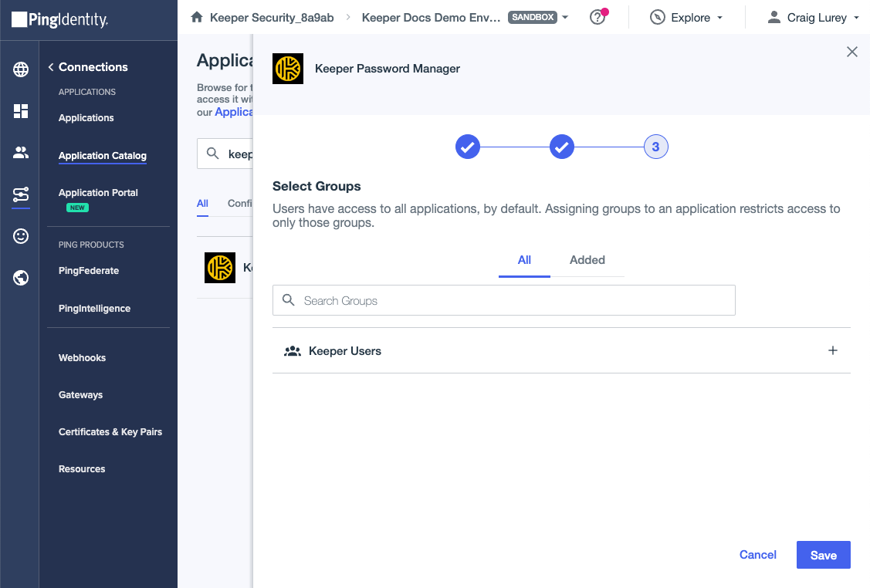The width and height of the screenshot is (870, 588).
Task: Click the PingIdentity logo
Action: tap(60, 19)
